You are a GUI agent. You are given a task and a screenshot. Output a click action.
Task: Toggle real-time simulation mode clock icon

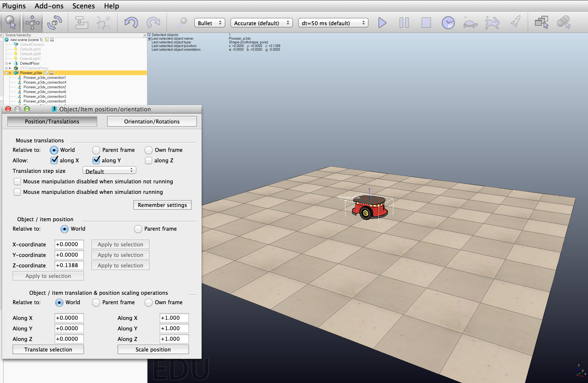pos(449,23)
